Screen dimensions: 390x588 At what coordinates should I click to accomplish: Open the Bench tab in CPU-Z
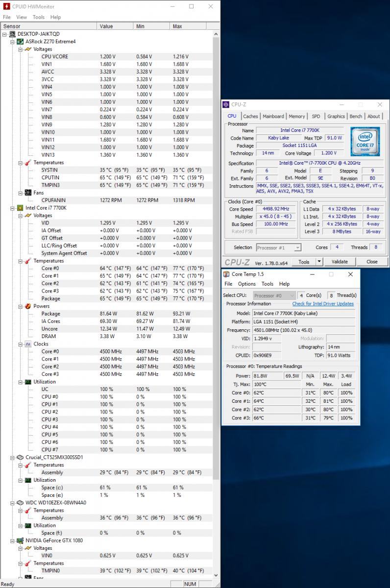coord(356,117)
